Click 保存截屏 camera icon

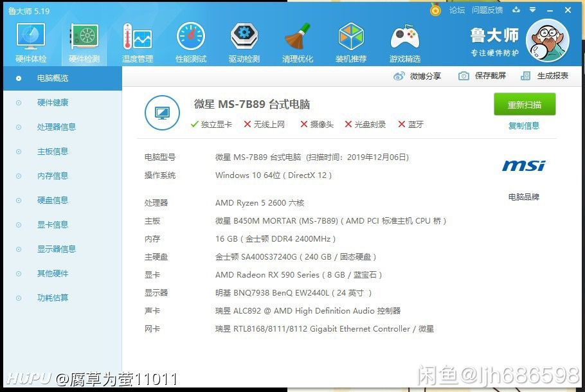click(464, 76)
